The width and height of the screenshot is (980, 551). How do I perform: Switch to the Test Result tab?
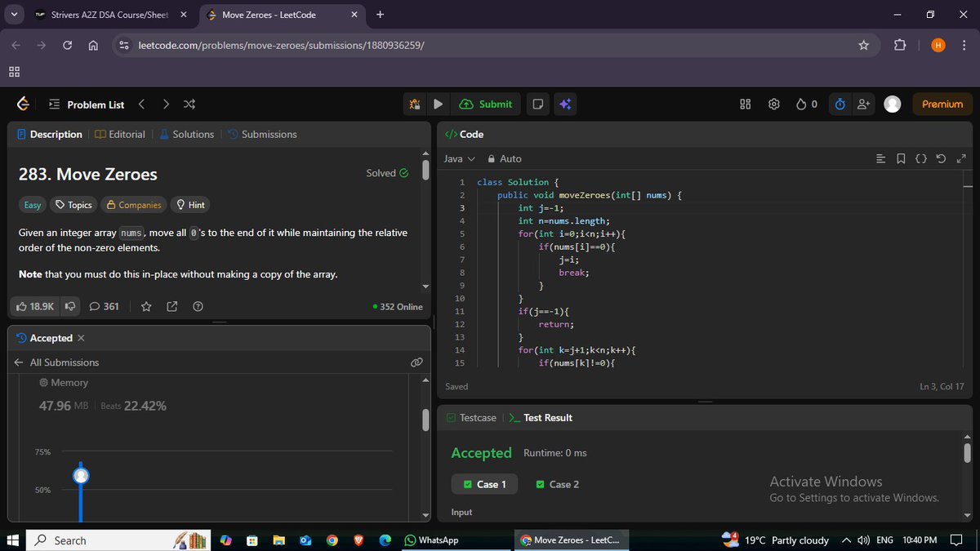541,417
